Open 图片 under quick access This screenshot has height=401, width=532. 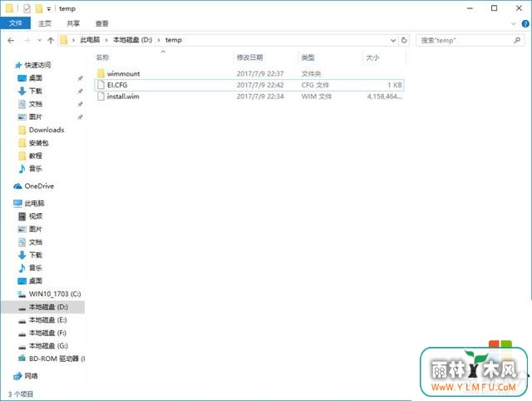(x=35, y=116)
